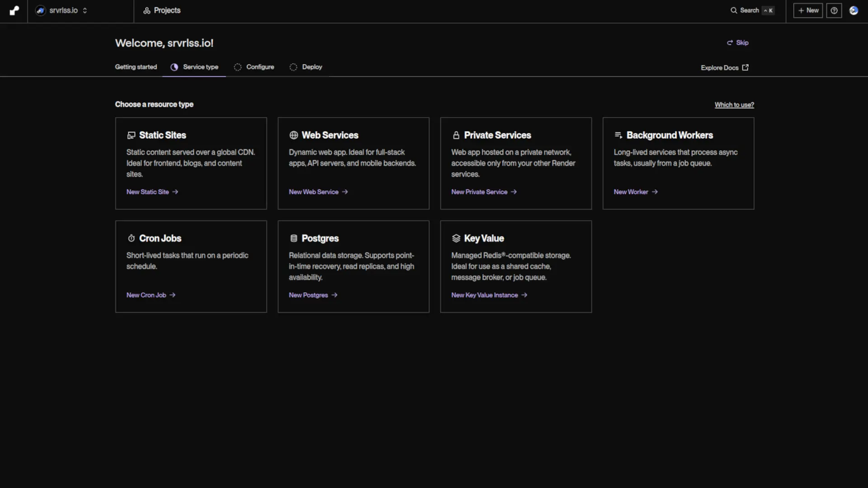Click the external link icon beside Explore Docs
The height and width of the screenshot is (488, 868).
pyautogui.click(x=745, y=67)
